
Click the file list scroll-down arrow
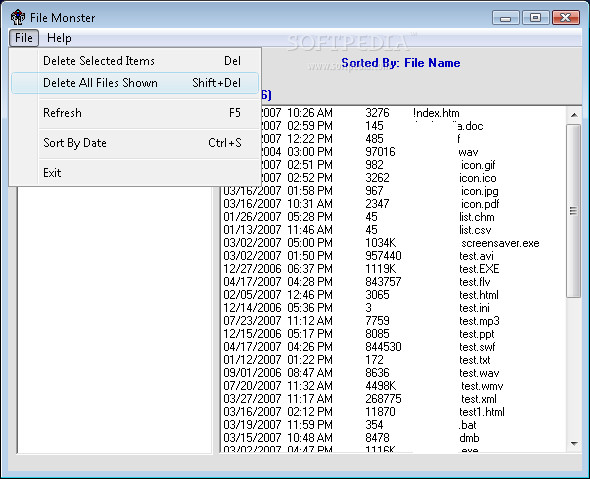tap(574, 444)
